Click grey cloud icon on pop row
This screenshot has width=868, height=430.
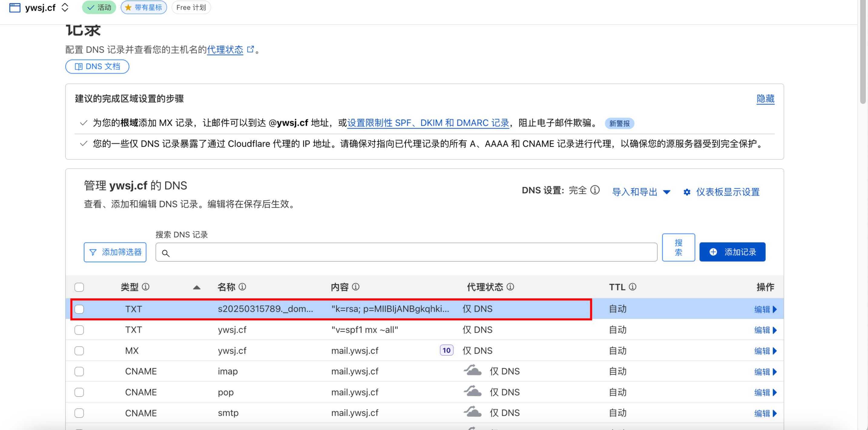tap(472, 391)
